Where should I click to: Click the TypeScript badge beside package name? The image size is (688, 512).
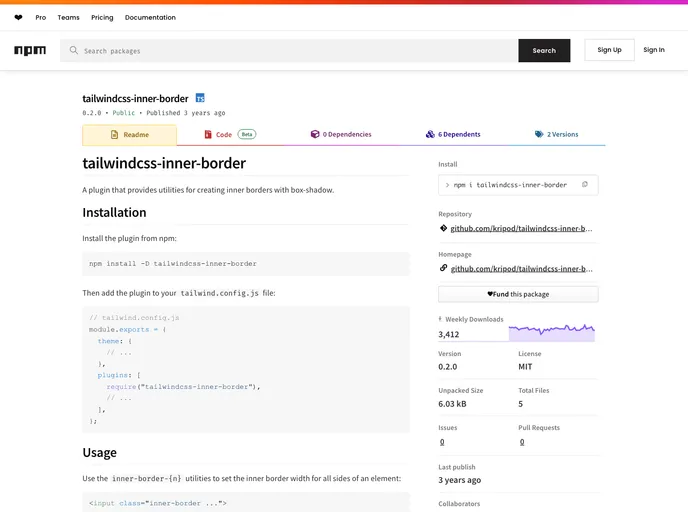click(200, 98)
